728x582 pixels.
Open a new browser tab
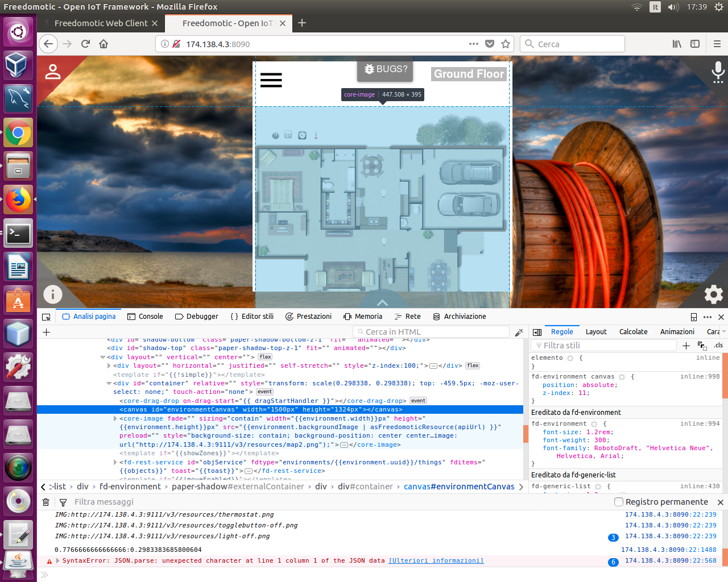point(302,23)
